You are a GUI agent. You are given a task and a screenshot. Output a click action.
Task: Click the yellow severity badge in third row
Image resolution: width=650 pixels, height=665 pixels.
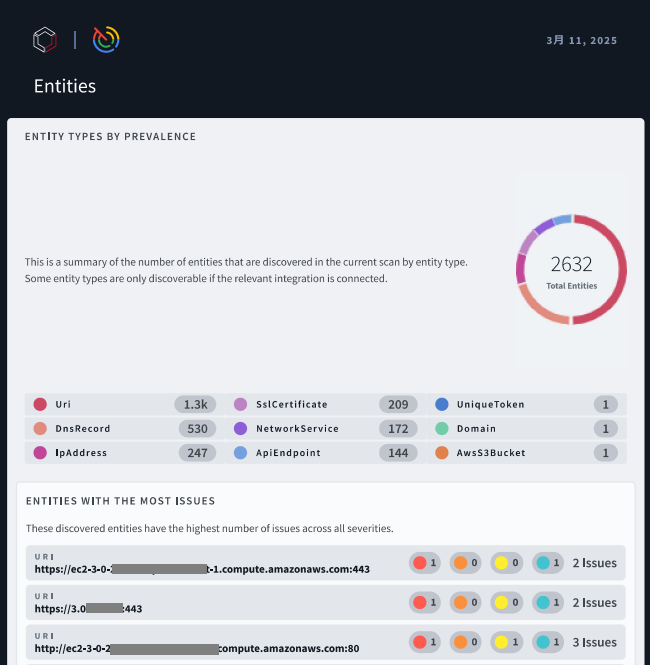(x=507, y=642)
